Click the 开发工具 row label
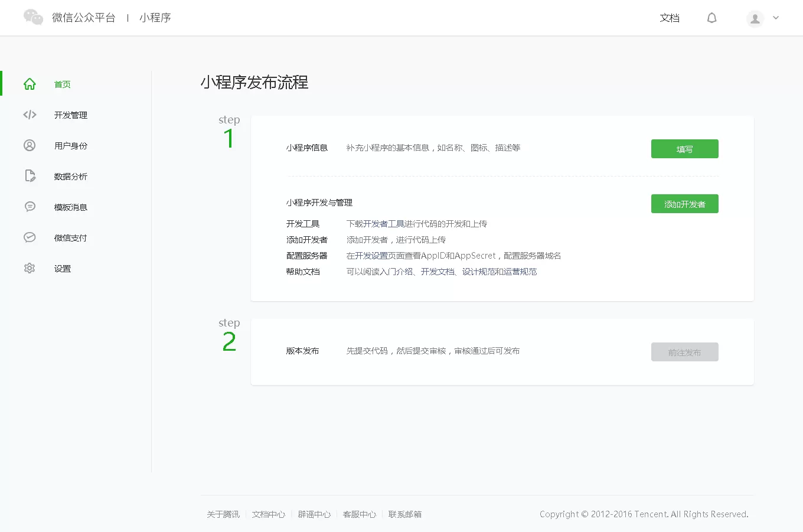Viewport: 803px width, 532px height. tap(303, 224)
